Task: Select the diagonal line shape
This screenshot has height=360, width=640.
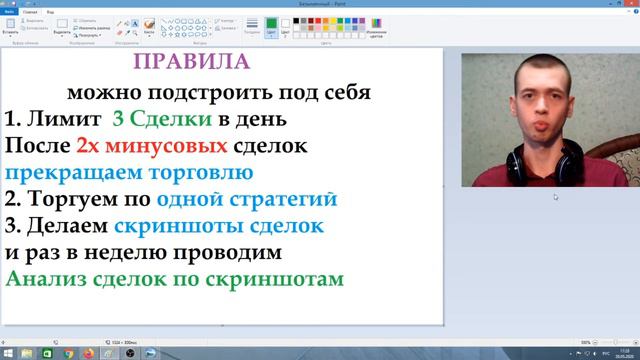Action: [x=164, y=21]
